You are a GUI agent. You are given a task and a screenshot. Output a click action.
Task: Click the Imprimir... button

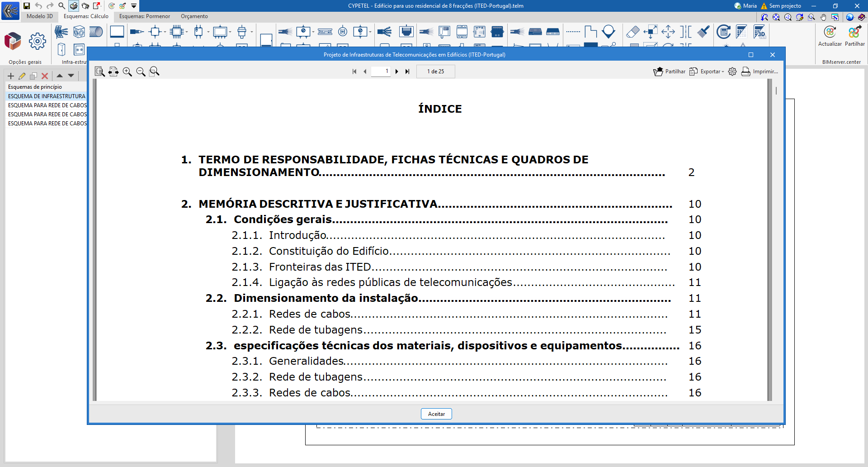pos(759,71)
